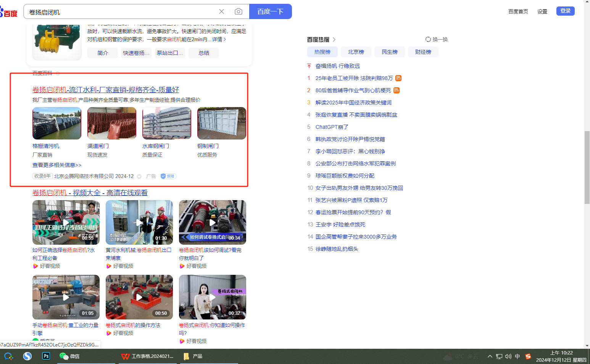This screenshot has width=590, height=364.
Task: Click the 热 badge beside 80后爸爸辅导作业
Action: pos(397,90)
